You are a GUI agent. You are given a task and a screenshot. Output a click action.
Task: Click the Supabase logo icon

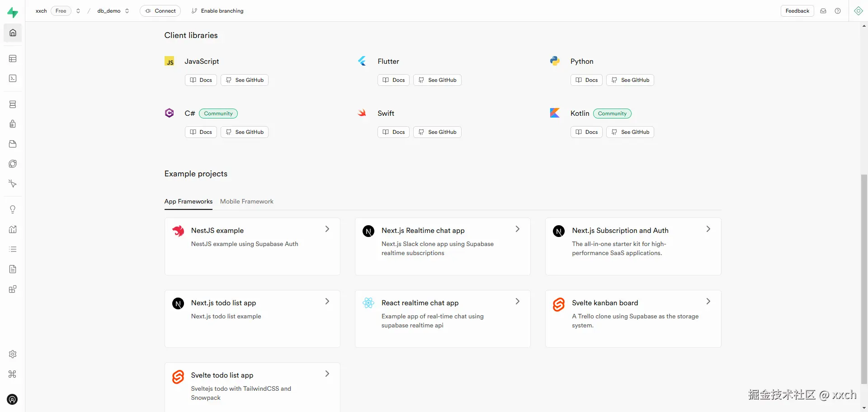13,12
